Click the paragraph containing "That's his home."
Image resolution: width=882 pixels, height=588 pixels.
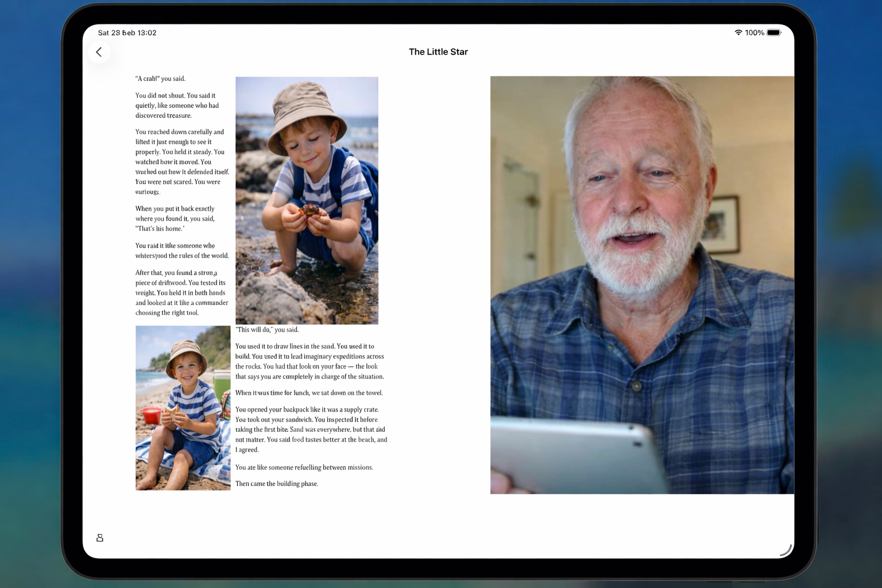click(175, 219)
